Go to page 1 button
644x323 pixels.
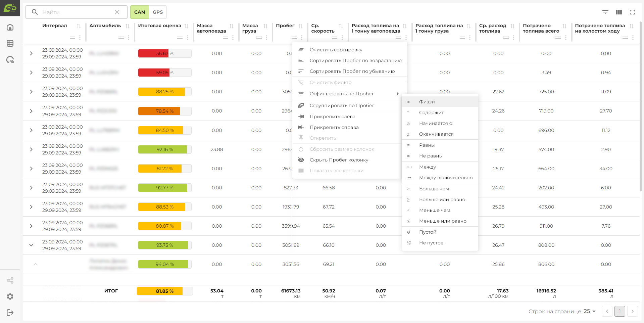point(620,311)
